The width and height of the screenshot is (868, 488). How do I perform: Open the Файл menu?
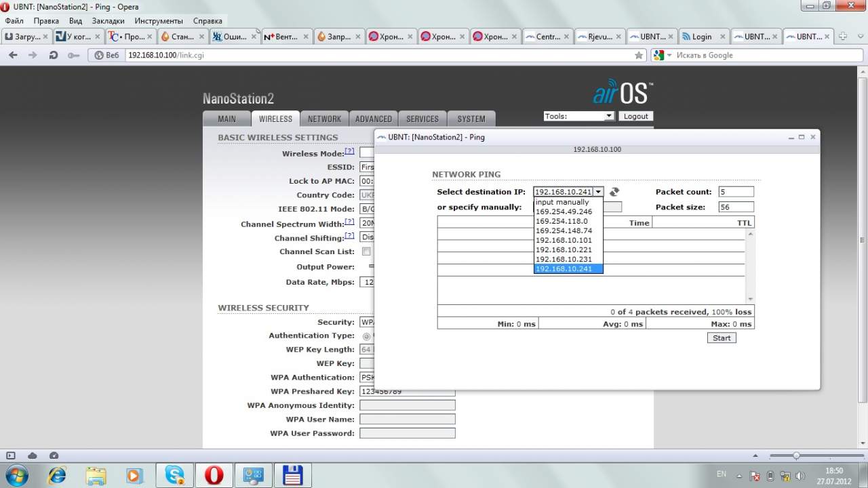[14, 21]
